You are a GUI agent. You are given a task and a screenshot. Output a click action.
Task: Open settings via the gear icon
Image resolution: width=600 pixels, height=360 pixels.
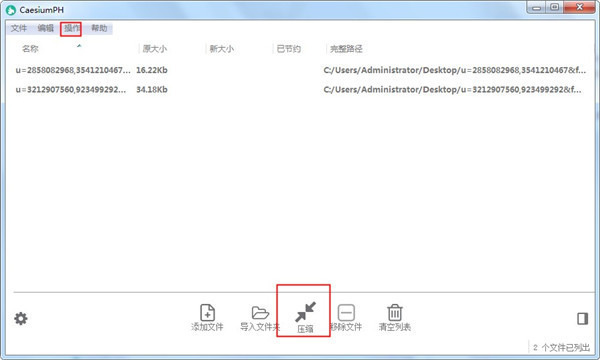[21, 318]
